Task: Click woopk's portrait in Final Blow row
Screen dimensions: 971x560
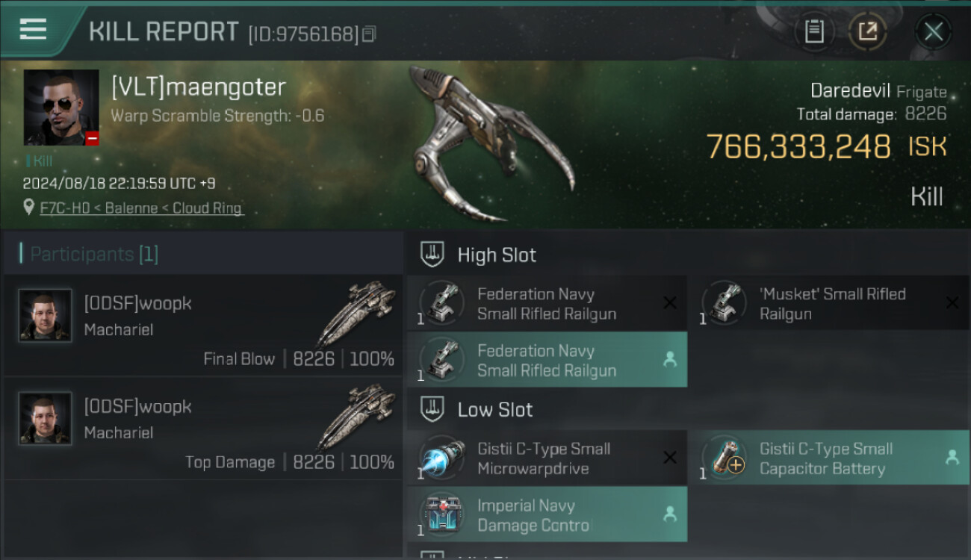Action: tap(46, 316)
